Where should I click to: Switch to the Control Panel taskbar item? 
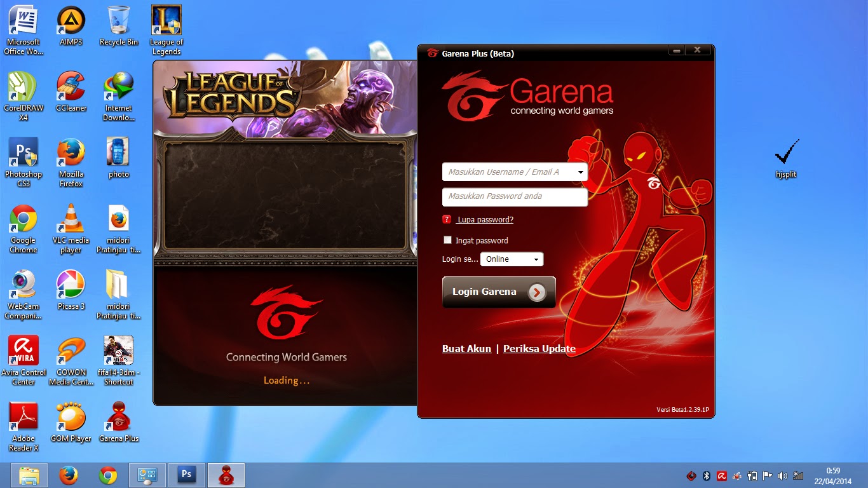[147, 475]
